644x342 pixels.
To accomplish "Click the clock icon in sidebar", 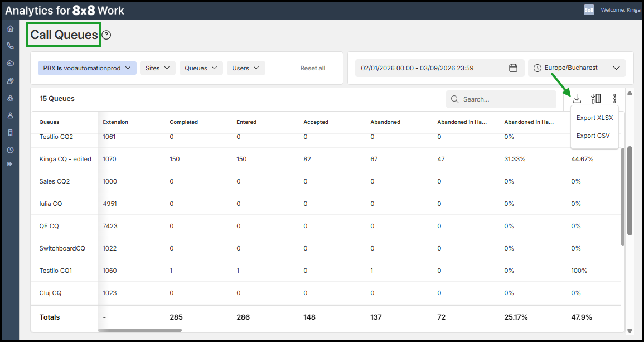I will pyautogui.click(x=10, y=150).
